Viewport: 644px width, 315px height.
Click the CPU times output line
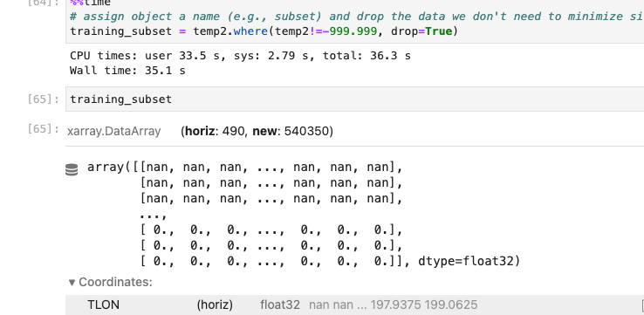click(x=240, y=56)
